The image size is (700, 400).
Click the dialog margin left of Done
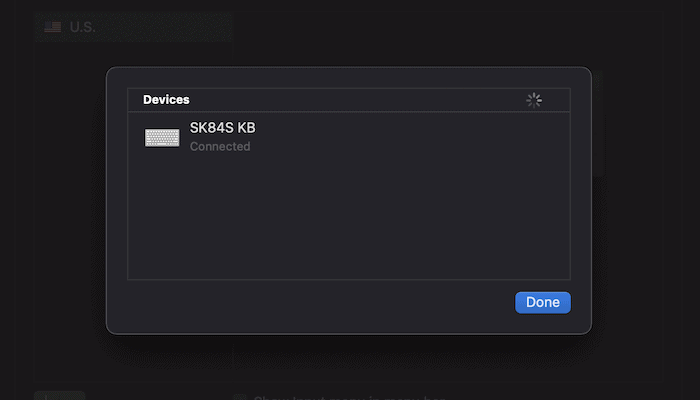click(x=320, y=302)
